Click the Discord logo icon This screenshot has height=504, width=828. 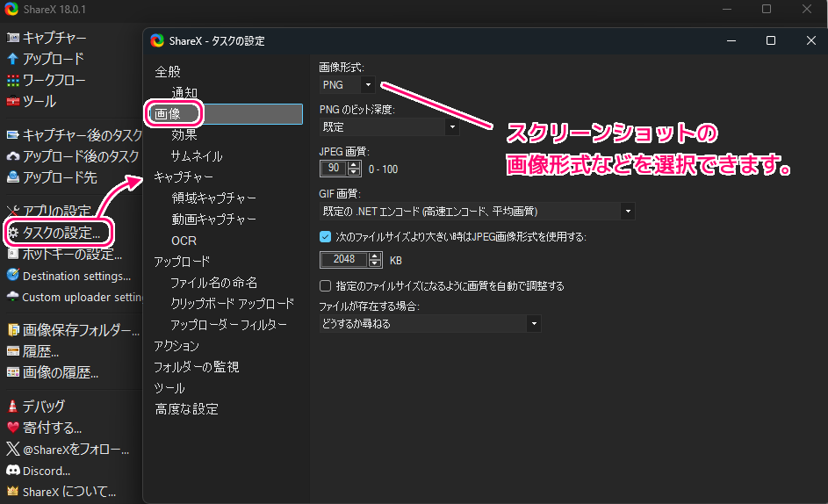12,470
